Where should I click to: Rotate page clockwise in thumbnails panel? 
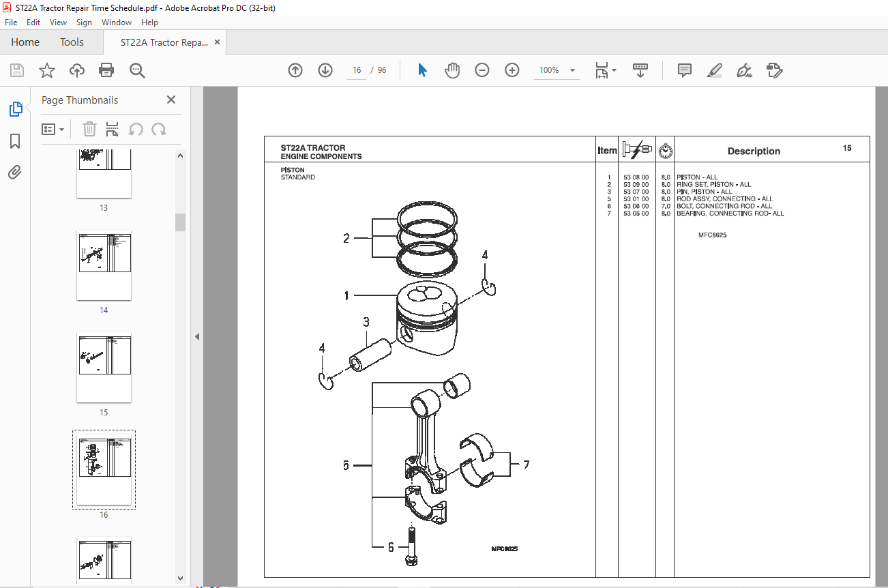(x=159, y=129)
